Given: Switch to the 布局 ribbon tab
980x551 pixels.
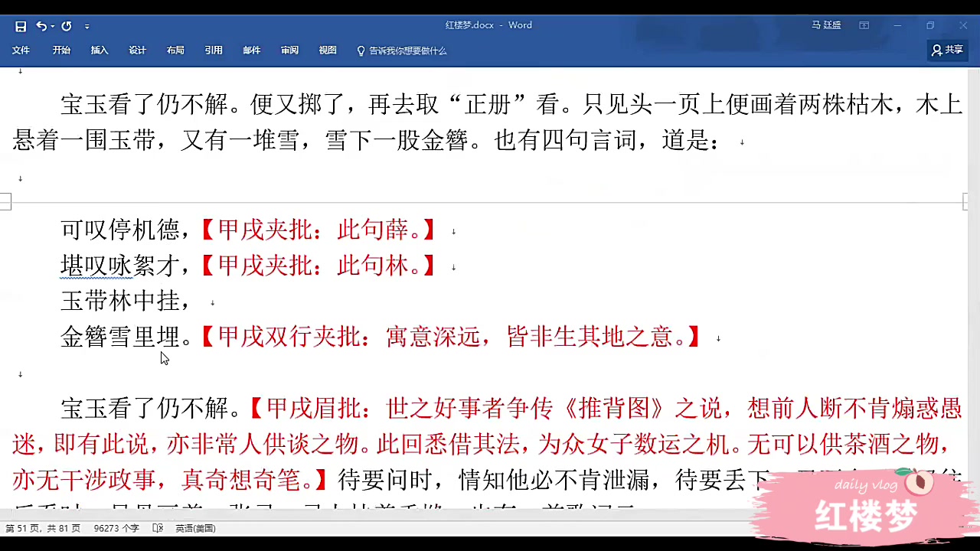Looking at the screenshot, I should tap(175, 51).
